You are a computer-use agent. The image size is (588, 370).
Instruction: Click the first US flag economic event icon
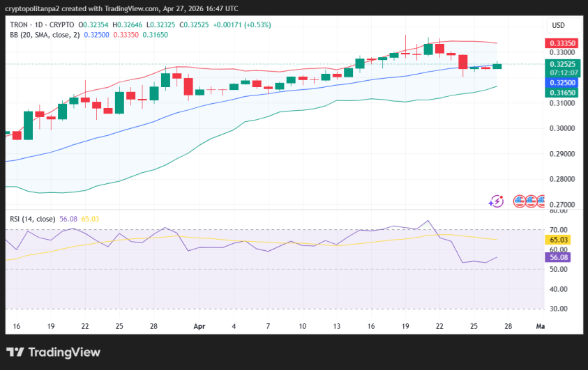pos(520,201)
